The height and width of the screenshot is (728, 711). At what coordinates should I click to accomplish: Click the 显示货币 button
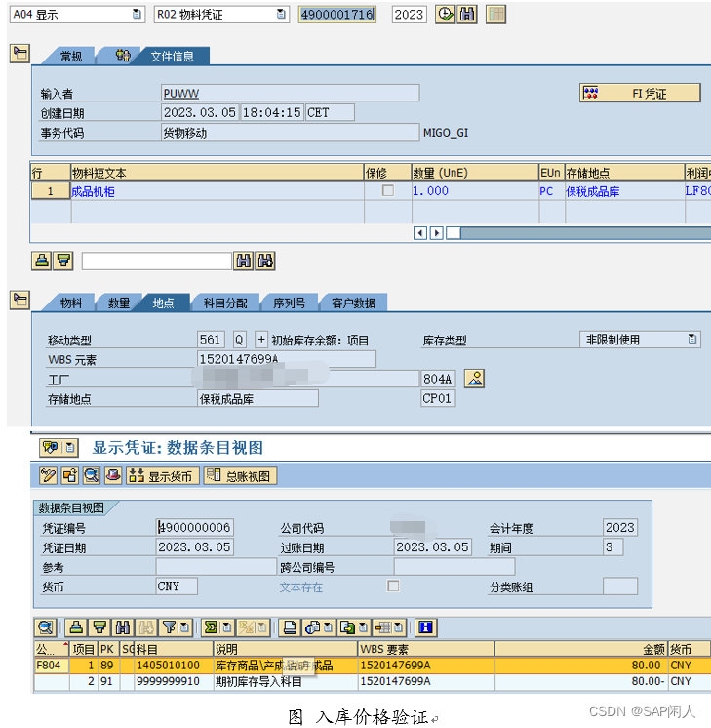click(163, 476)
